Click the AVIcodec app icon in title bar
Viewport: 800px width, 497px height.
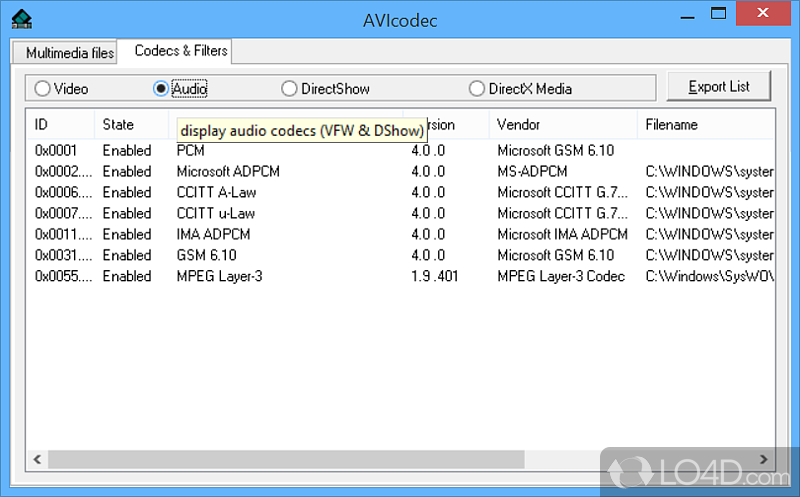[x=21, y=16]
